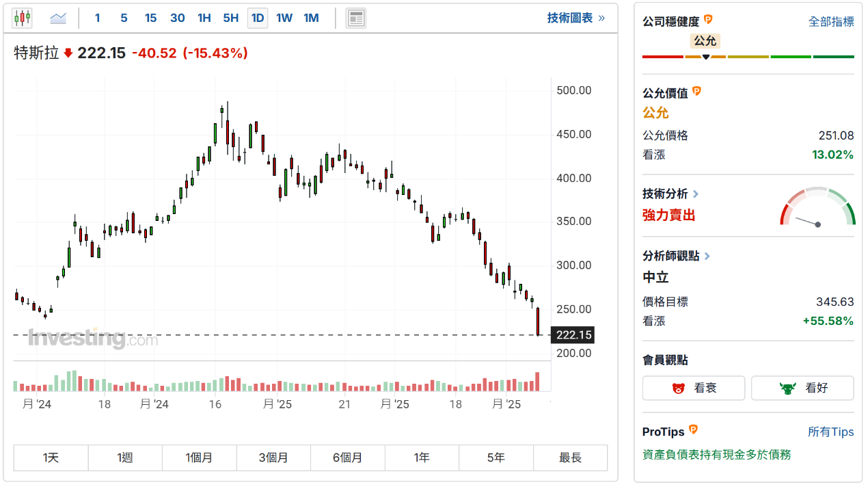Click the 會員觀點 heading
Viewport: 868px width, 487px height.
point(665,360)
